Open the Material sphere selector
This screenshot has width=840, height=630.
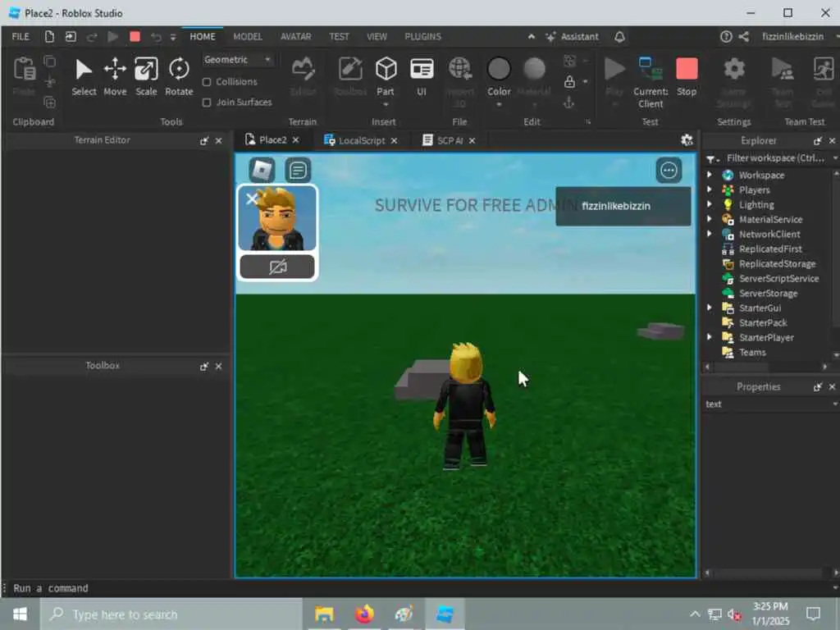(534, 69)
